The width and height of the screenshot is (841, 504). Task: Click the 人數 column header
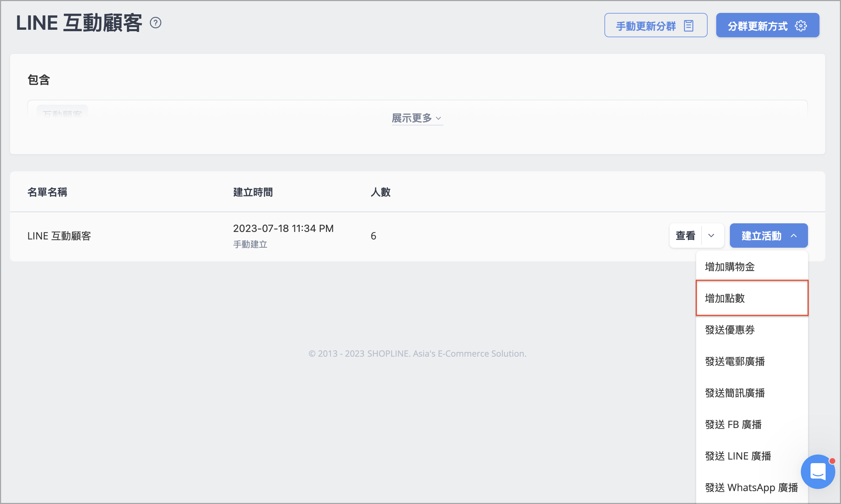tap(380, 192)
